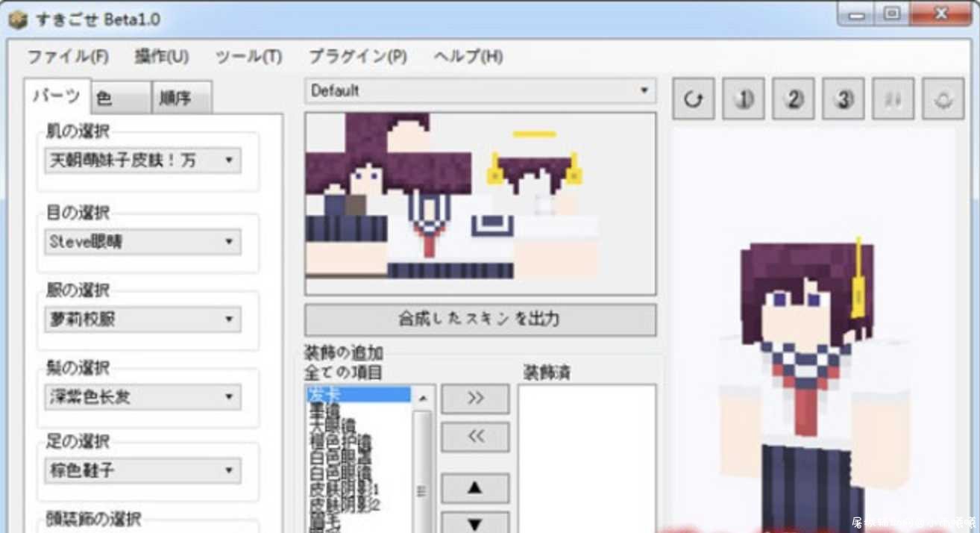Expand the 服の選択 clothes dropdown
The width and height of the screenshot is (980, 533).
[142, 320]
